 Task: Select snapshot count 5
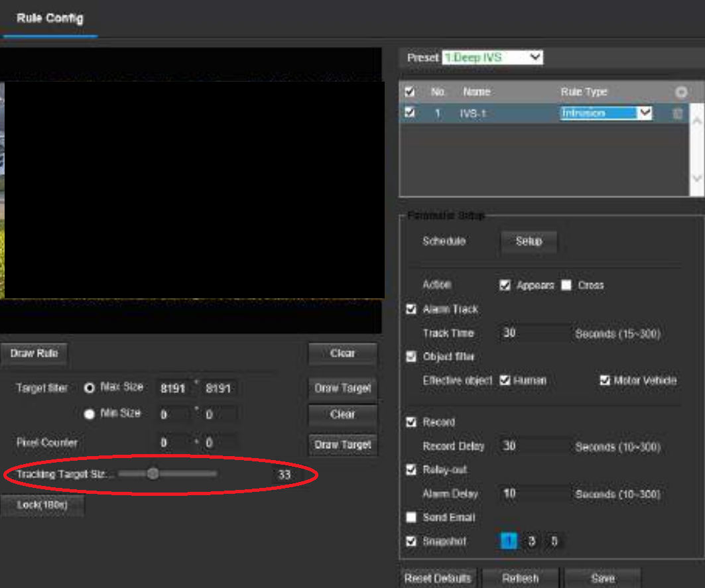(x=554, y=541)
